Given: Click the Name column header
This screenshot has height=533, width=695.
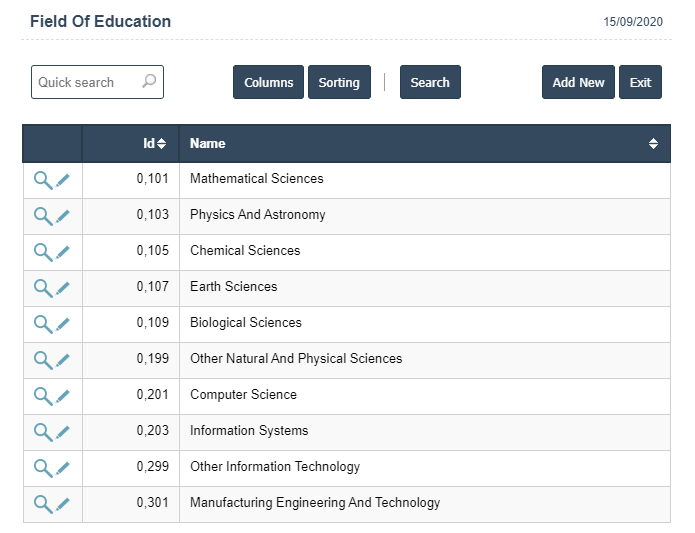Looking at the screenshot, I should pyautogui.click(x=208, y=144).
